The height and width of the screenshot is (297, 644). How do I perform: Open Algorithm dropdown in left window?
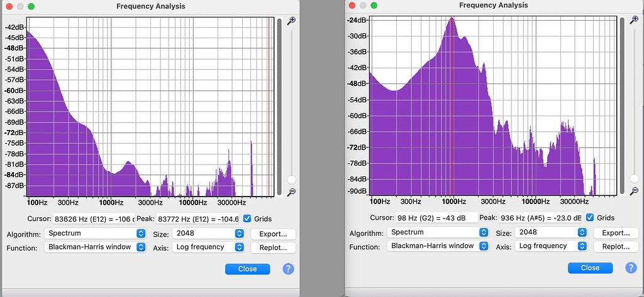(x=89, y=234)
